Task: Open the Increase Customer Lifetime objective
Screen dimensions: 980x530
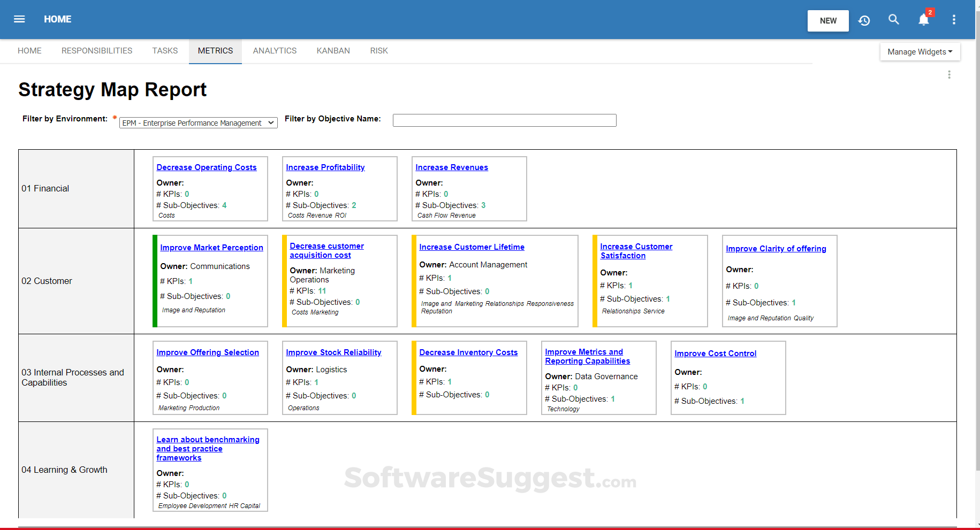Action: 472,247
